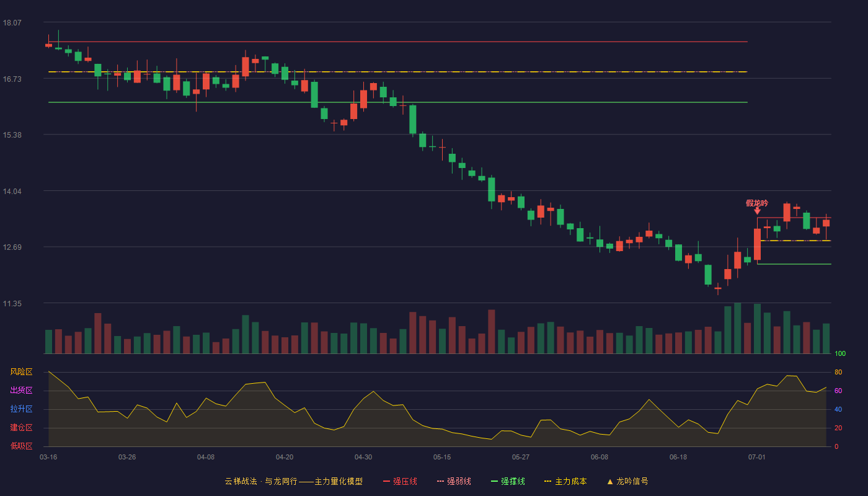Click the 假龙吟 signal marker arrow
Image resolution: width=868 pixels, height=496 pixels.
tap(757, 211)
